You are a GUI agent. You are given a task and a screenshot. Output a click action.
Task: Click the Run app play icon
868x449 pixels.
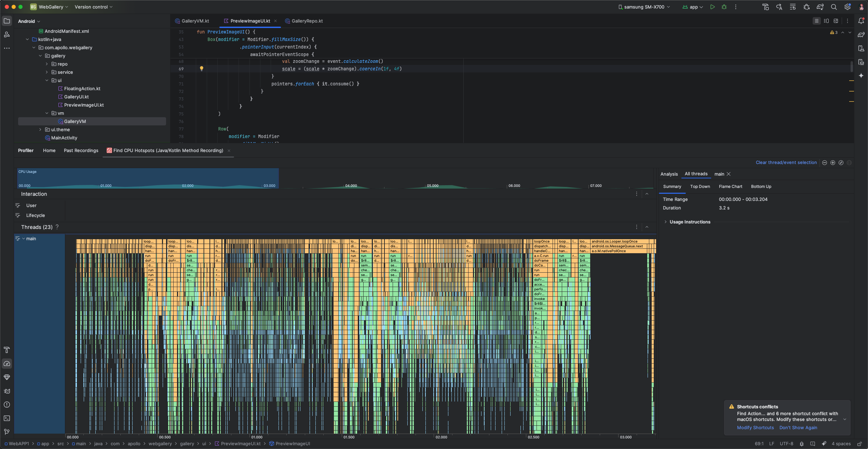pos(712,7)
